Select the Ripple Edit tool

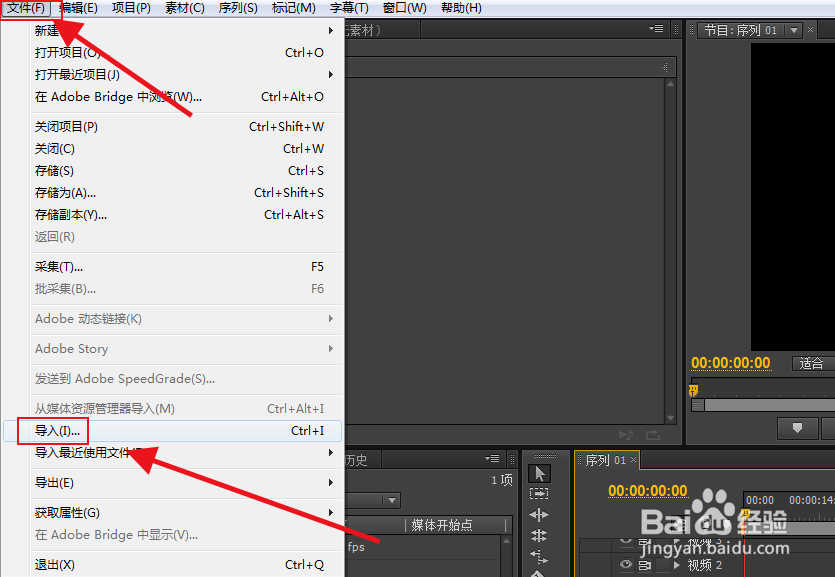539,515
